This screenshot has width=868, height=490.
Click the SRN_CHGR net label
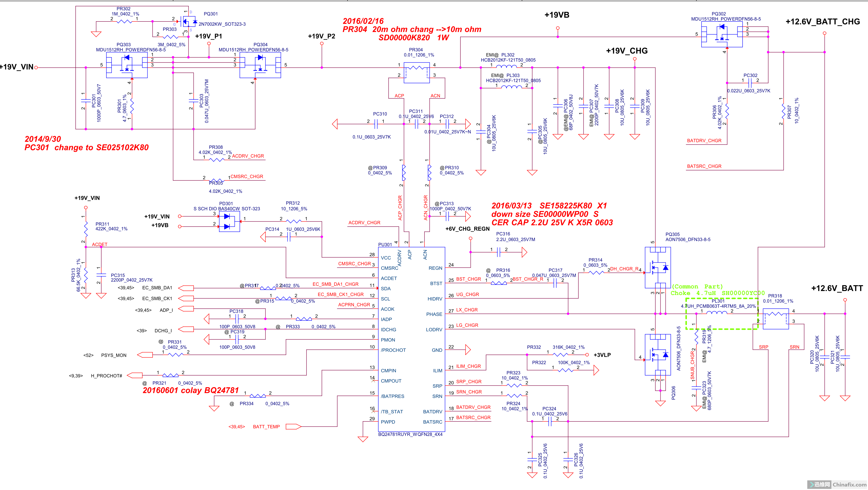pos(469,392)
